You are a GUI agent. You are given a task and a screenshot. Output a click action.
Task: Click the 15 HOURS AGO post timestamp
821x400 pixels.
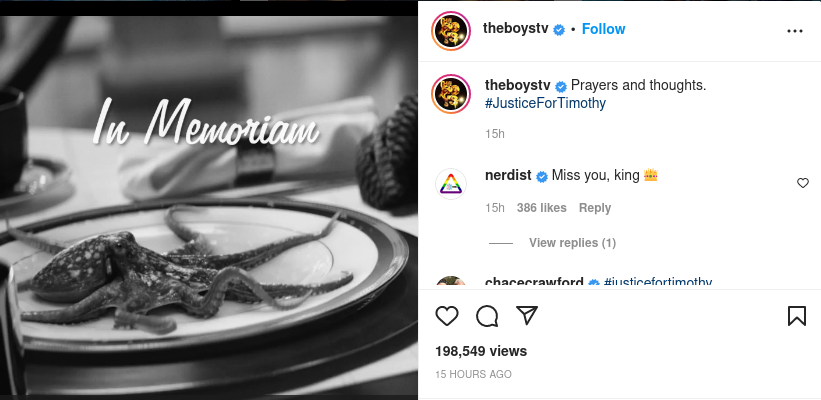pos(474,374)
